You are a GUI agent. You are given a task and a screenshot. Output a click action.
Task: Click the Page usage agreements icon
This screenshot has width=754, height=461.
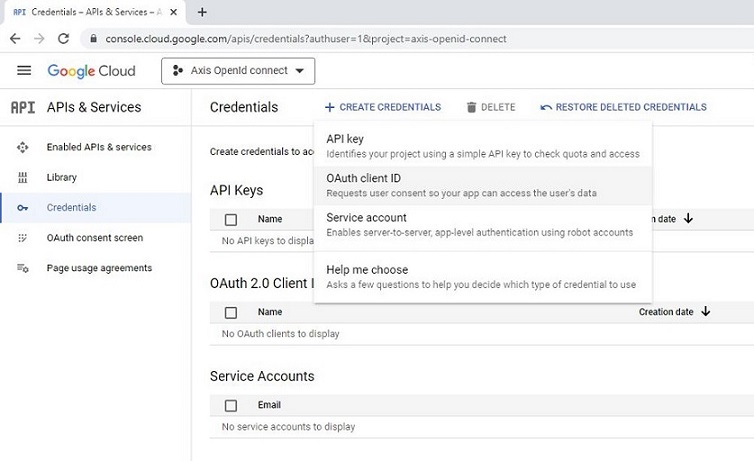click(x=23, y=268)
